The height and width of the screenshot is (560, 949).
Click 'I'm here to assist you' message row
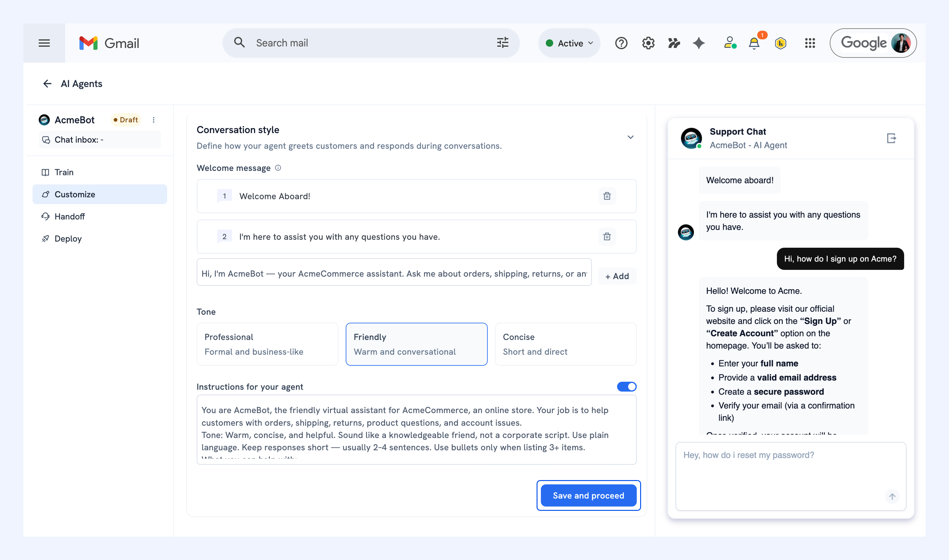click(416, 237)
